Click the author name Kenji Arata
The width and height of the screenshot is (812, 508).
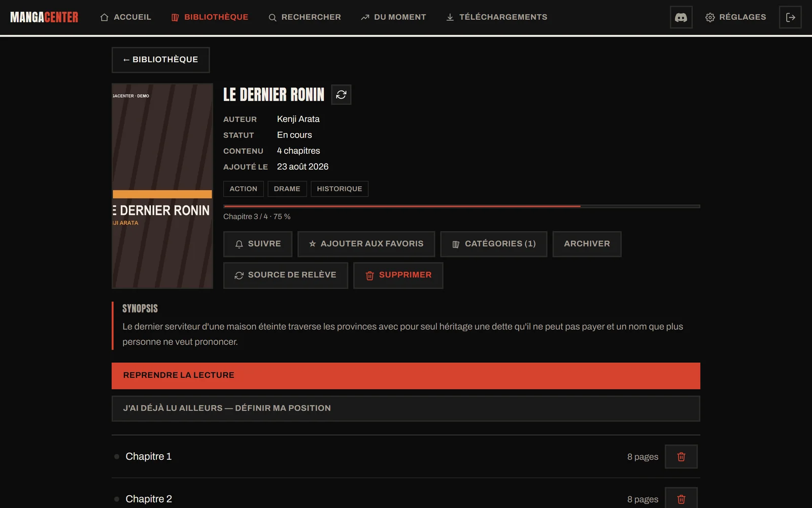coord(298,119)
